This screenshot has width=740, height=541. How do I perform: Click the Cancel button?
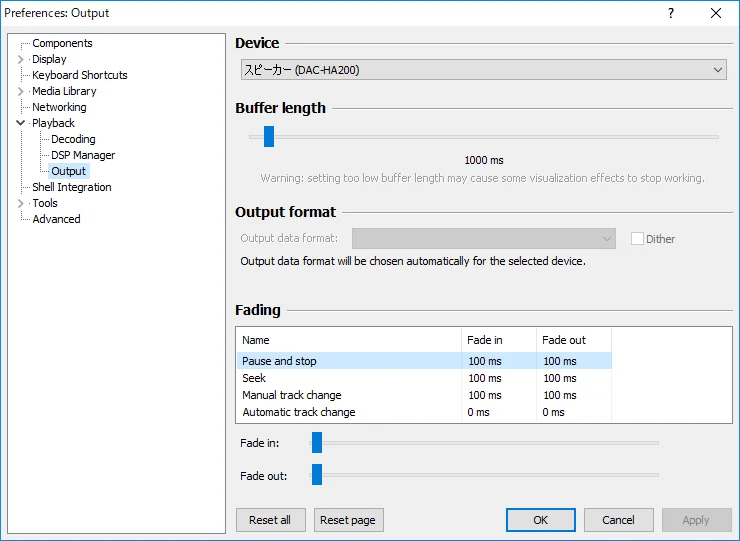(x=618, y=520)
